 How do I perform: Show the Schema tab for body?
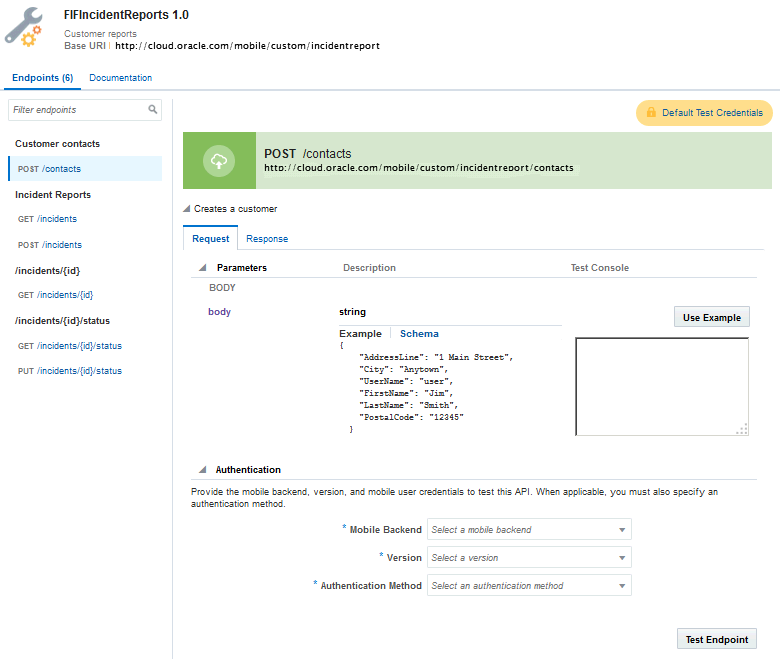(x=419, y=334)
